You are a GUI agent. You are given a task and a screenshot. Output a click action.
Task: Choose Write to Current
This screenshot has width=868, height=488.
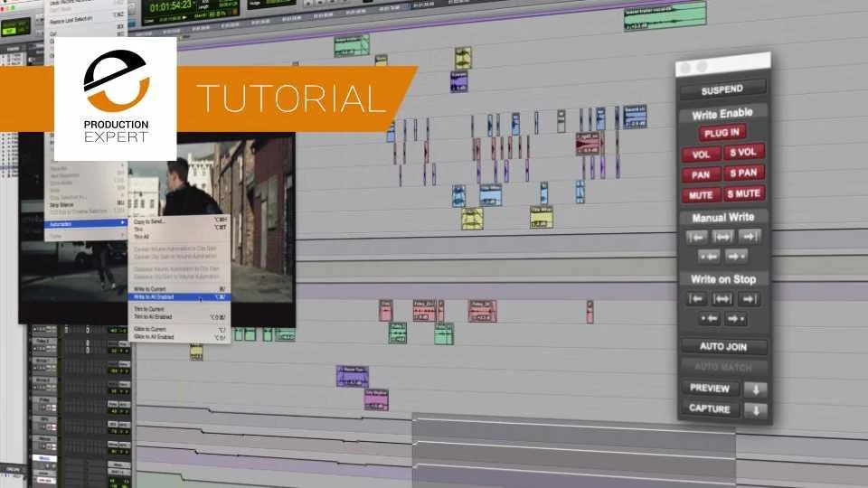(x=181, y=289)
